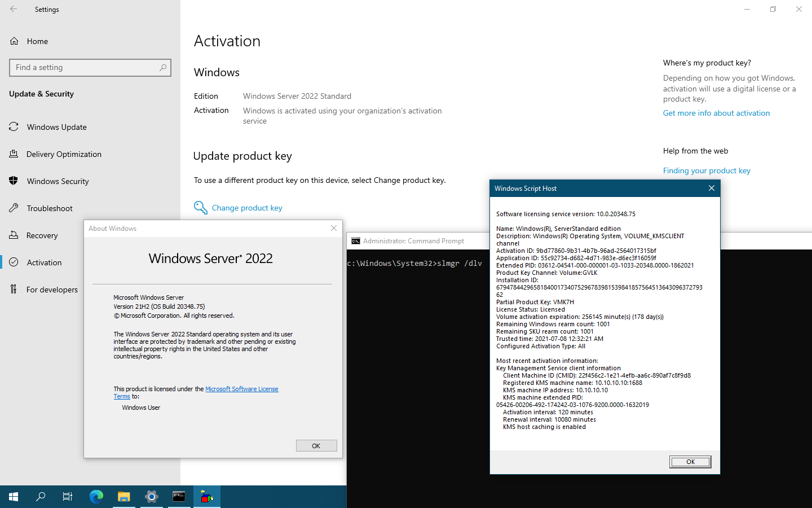Click the For developers icon
Image resolution: width=812 pixels, height=508 pixels.
coord(14,290)
